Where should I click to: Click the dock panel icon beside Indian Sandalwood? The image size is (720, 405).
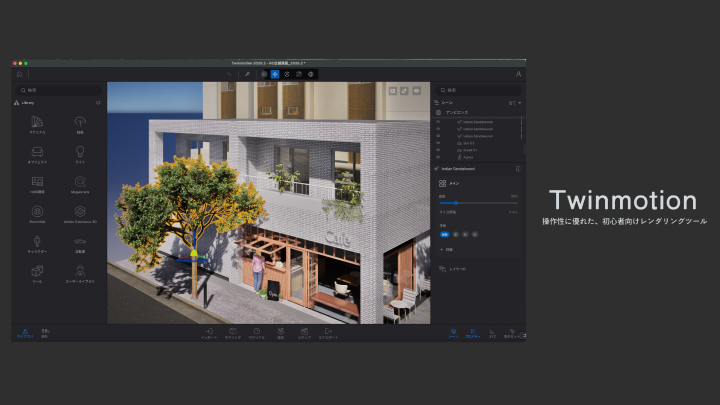pos(518,169)
